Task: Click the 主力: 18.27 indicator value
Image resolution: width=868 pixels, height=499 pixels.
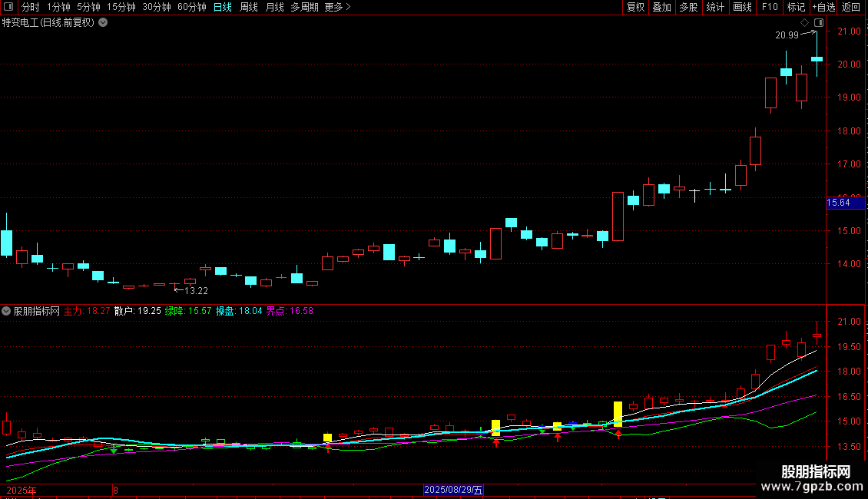Action: 87,311
